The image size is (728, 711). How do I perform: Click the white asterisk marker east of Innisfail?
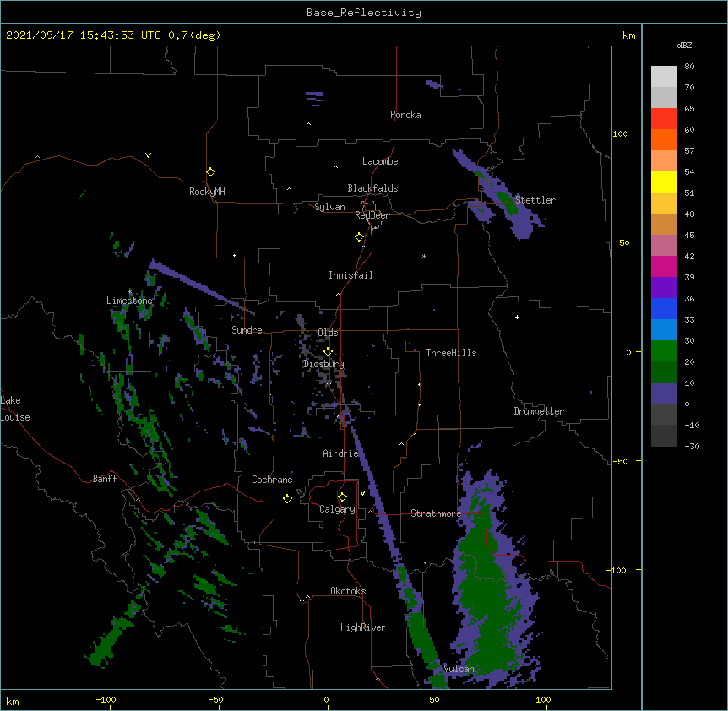(x=424, y=256)
